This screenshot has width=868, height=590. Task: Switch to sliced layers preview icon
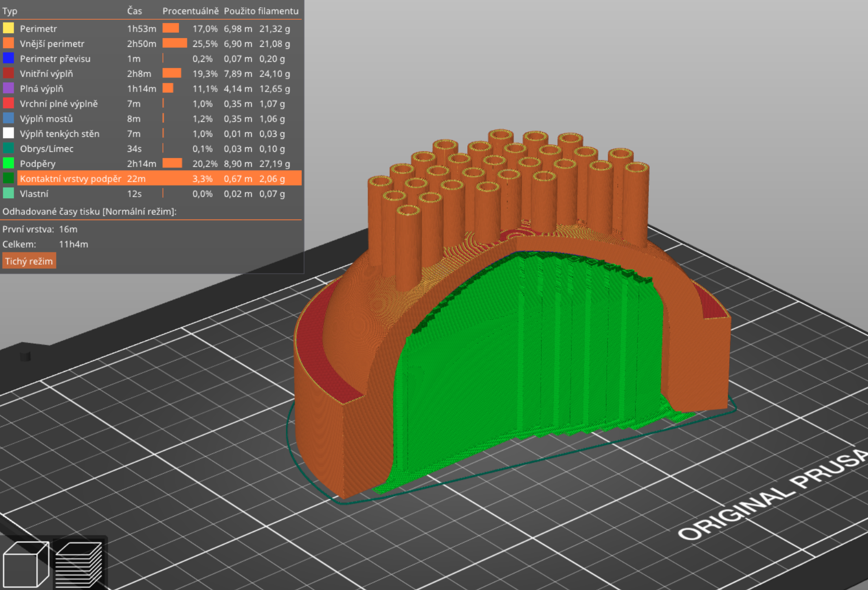78,565
